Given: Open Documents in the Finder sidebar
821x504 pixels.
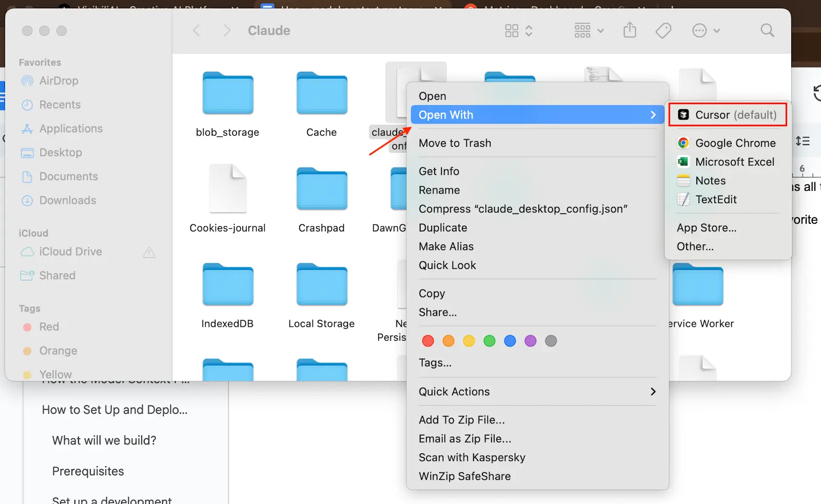Looking at the screenshot, I should tap(60, 177).
